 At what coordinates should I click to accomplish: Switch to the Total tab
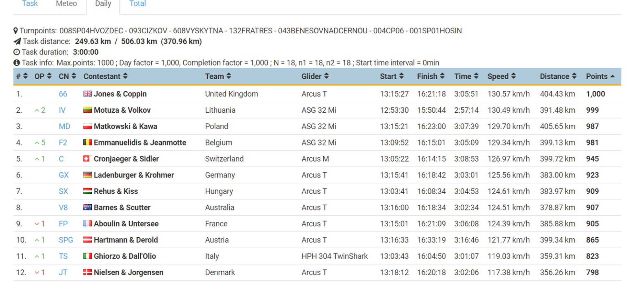click(137, 4)
